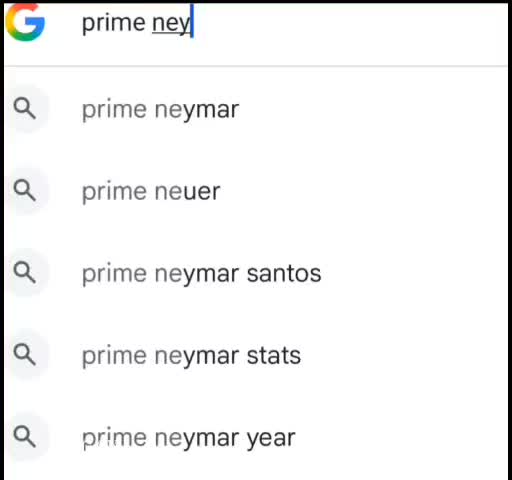The image size is (512, 480).
Task: Click the blue text cursor after 'ney'
Action: point(192,21)
